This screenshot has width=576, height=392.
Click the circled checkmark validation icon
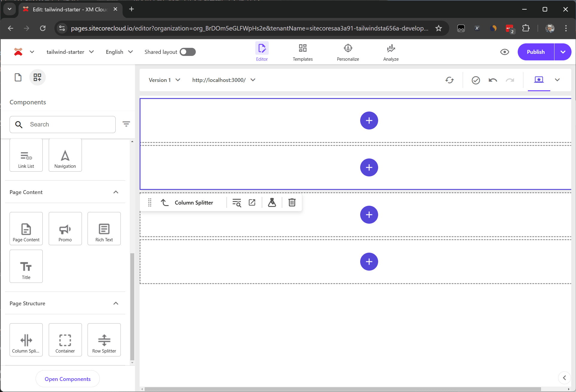pyautogui.click(x=476, y=80)
